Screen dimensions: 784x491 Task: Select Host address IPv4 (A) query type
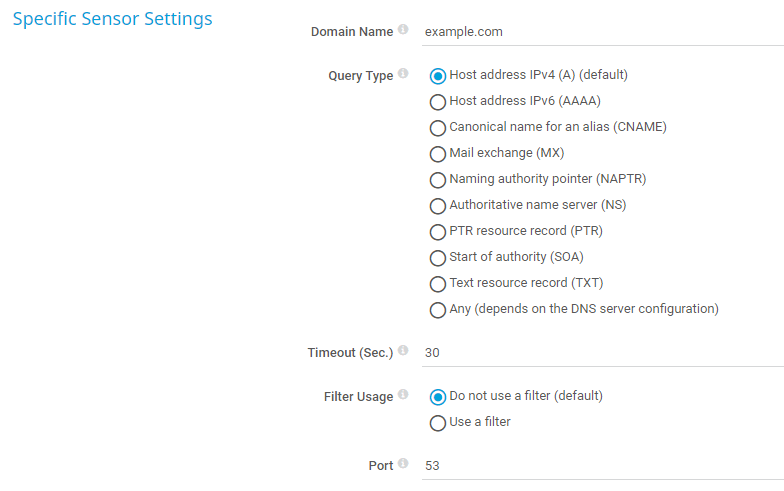point(437,75)
